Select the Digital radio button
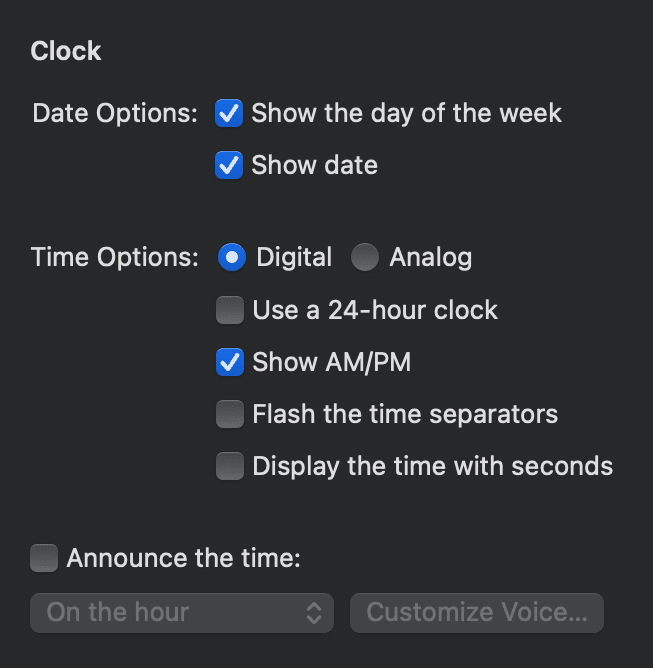 (232, 258)
